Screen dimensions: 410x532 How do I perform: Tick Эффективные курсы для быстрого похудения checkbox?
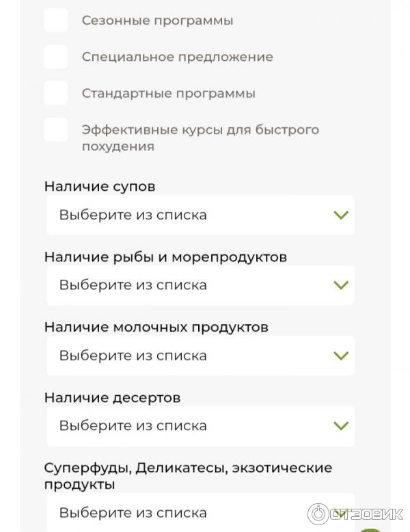(x=56, y=130)
